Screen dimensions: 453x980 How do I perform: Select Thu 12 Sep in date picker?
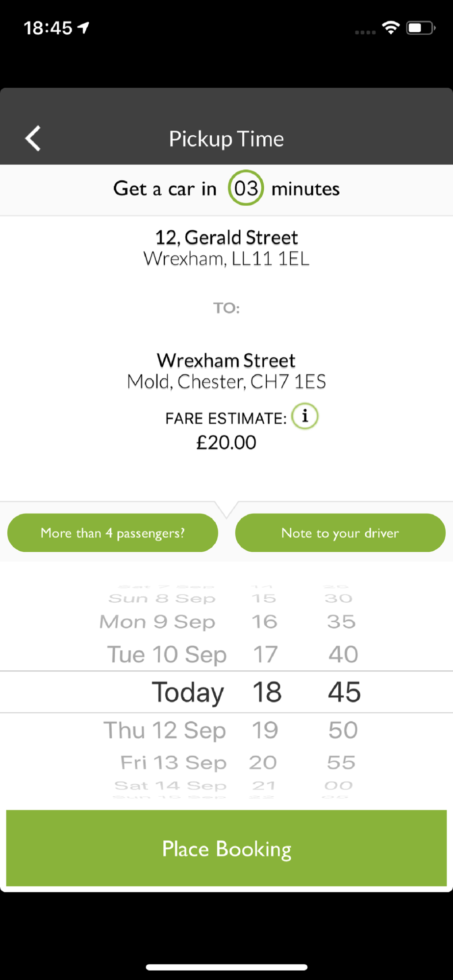[x=165, y=730]
